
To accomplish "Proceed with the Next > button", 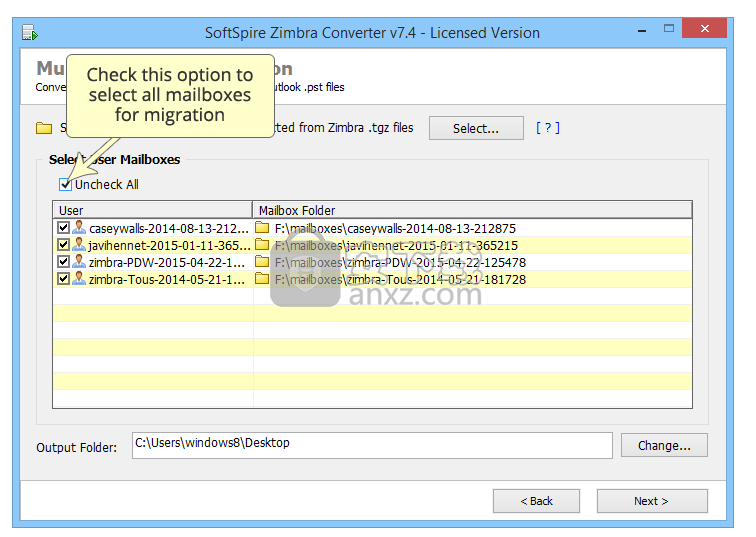I will pyautogui.click(x=652, y=501).
